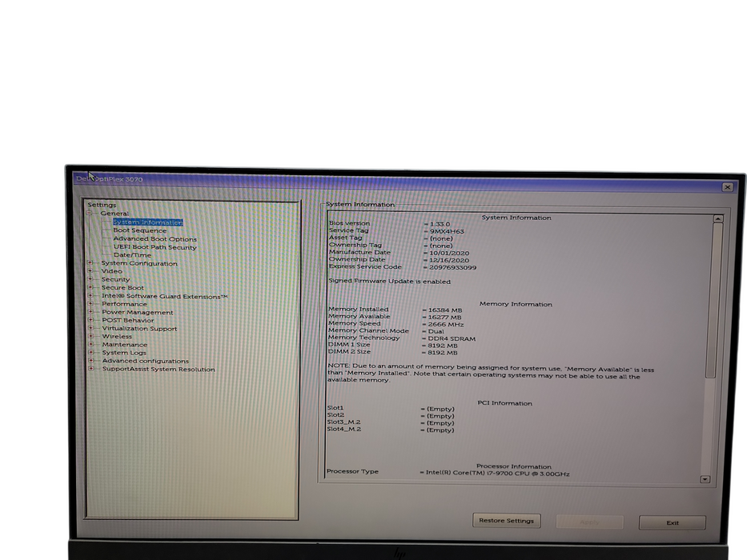
Task: Click the scrollbar up arrow
Action: (x=718, y=218)
